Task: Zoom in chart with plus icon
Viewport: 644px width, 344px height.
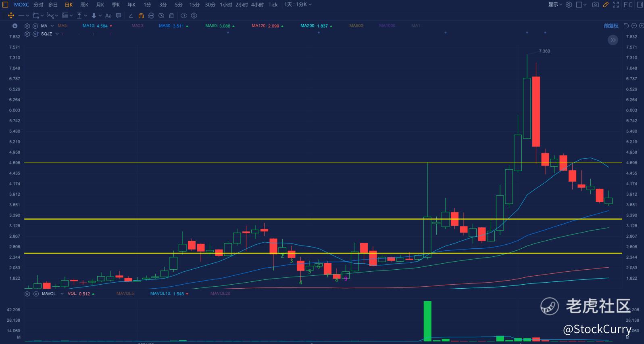Action: [641, 26]
